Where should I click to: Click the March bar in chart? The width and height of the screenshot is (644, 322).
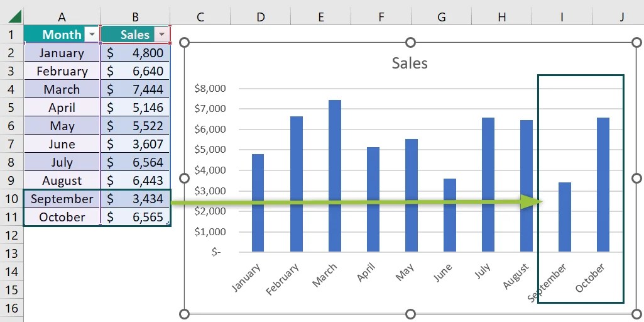point(335,175)
